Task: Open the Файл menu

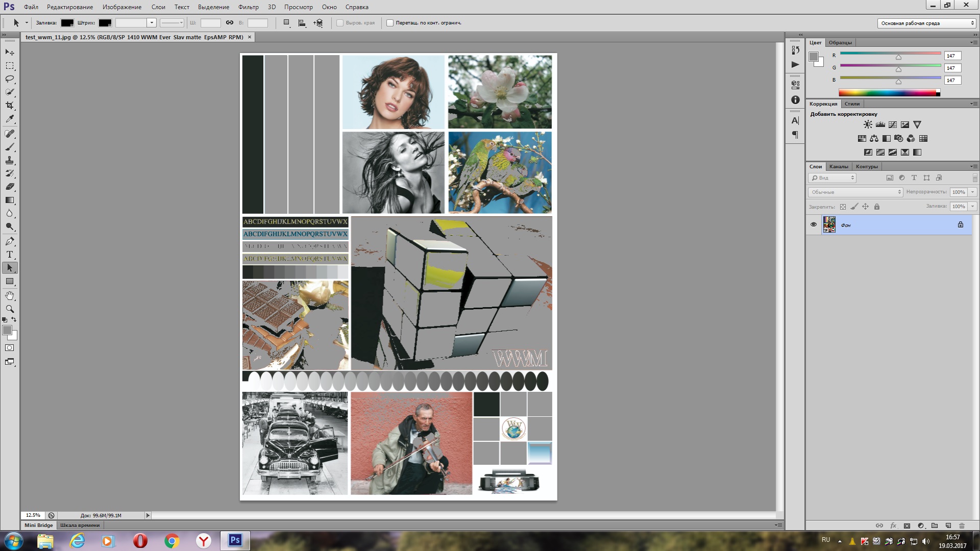Action: pyautogui.click(x=31, y=7)
